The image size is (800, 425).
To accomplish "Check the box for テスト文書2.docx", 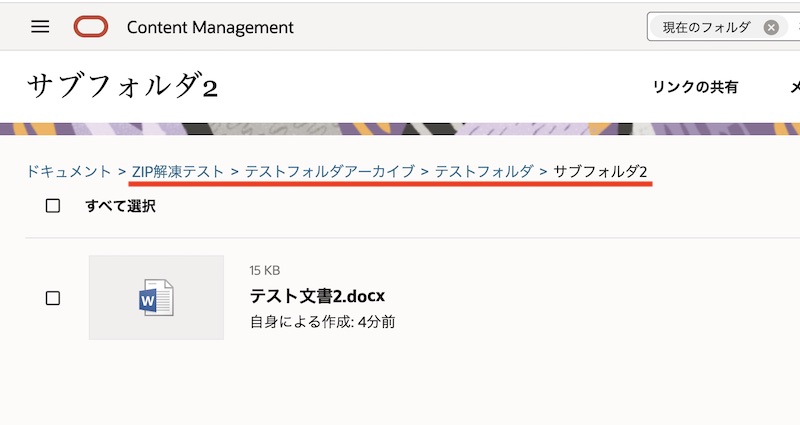I will [53, 298].
